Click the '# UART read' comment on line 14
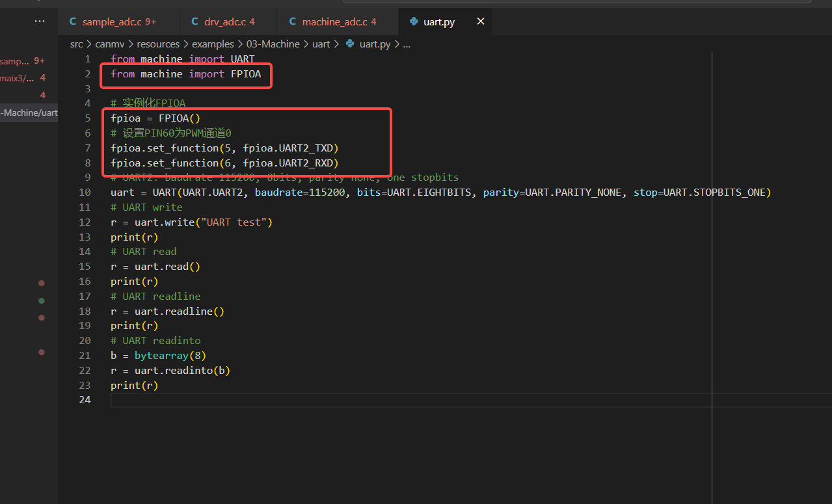This screenshot has width=832, height=504. 144,252
